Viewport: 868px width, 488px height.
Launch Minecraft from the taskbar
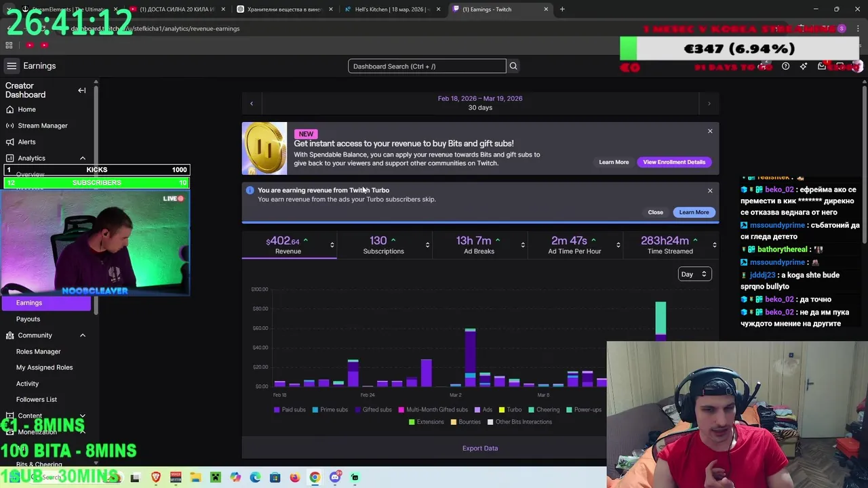(x=215, y=477)
